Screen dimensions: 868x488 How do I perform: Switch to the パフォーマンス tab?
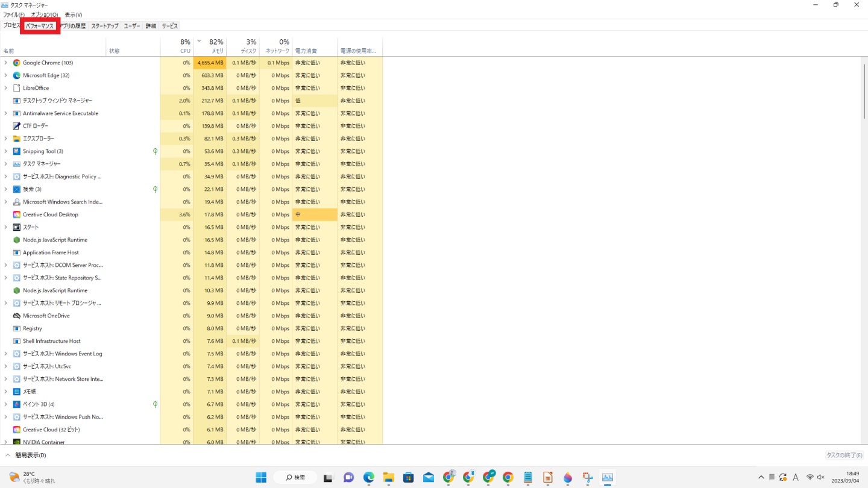40,26
